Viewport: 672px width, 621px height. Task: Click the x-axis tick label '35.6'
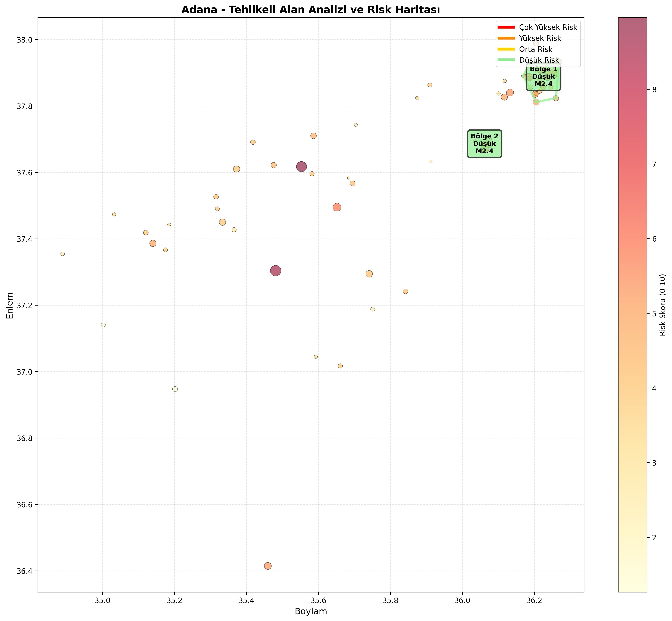click(x=319, y=600)
